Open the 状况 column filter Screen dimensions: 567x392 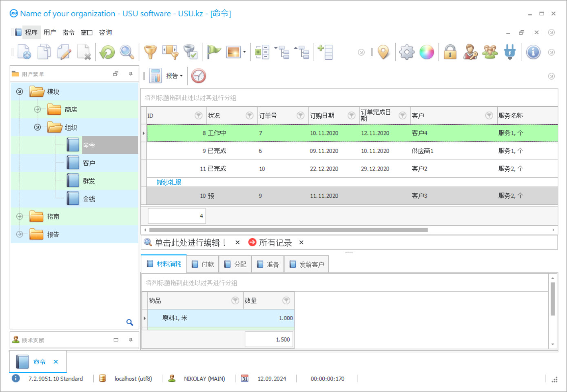point(250,115)
